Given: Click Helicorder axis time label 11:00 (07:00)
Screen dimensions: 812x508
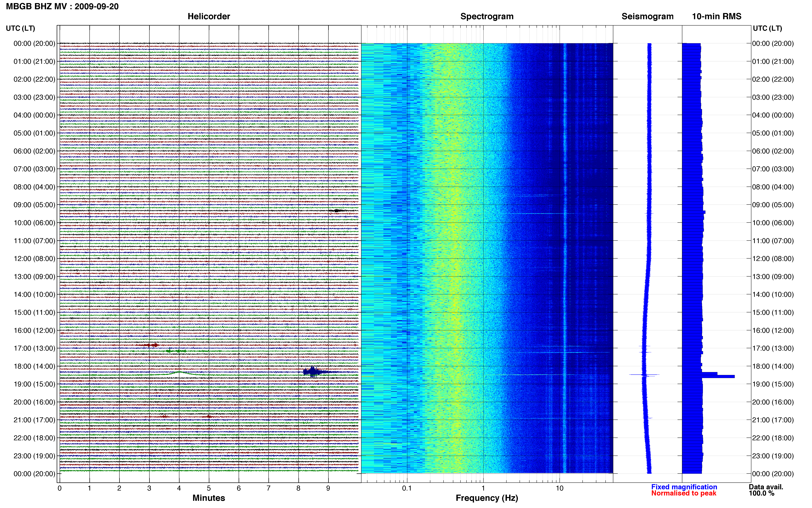Looking at the screenshot, I should [34, 241].
